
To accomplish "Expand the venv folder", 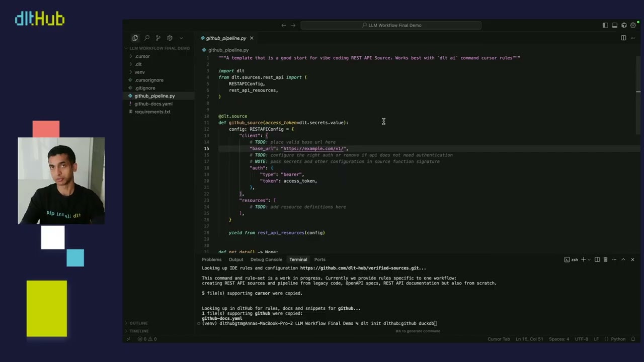I will point(139,72).
